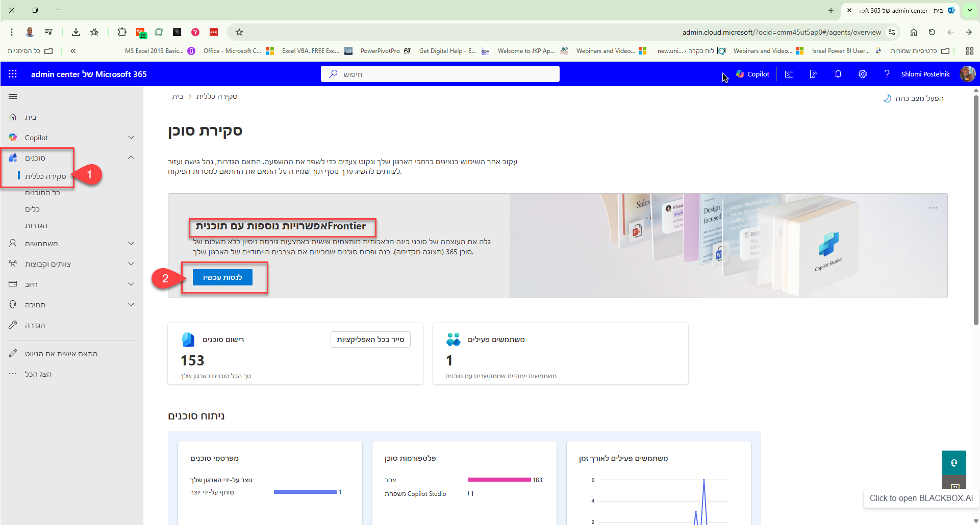Collapse the סוכנים sidebar section
This screenshot has width=980, height=526.
pyautogui.click(x=131, y=158)
